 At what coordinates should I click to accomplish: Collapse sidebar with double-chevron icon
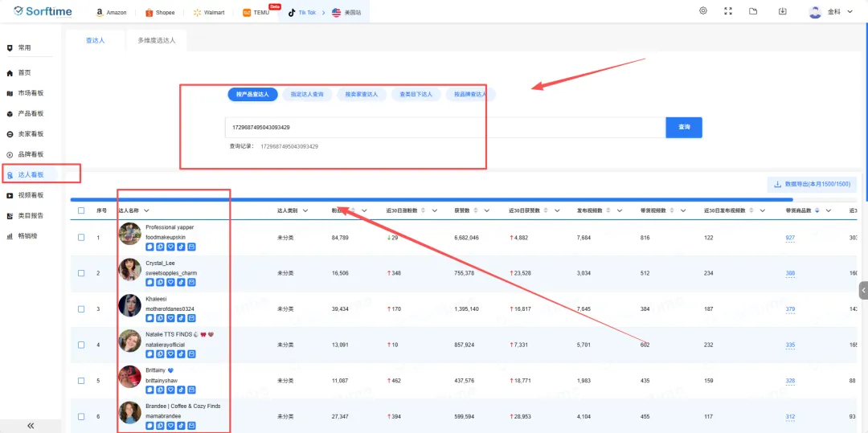[31, 426]
